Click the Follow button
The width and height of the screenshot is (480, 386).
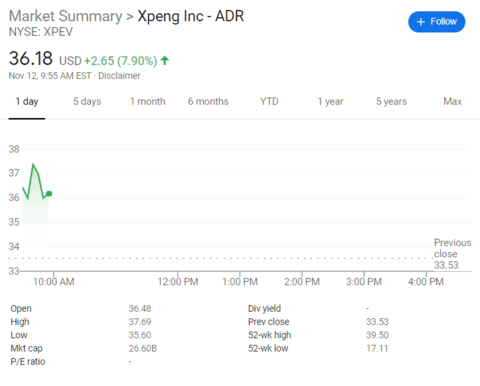436,22
